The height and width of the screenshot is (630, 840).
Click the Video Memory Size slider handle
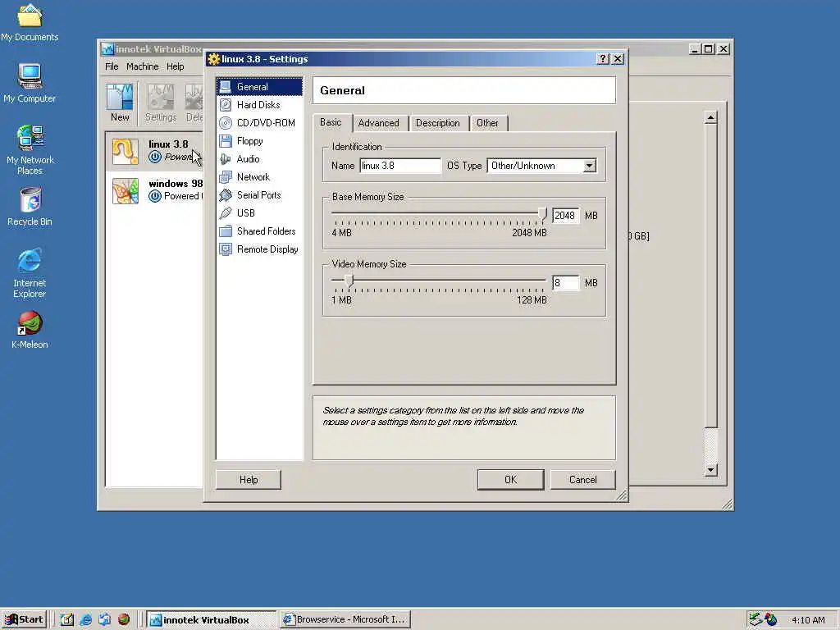pos(349,282)
